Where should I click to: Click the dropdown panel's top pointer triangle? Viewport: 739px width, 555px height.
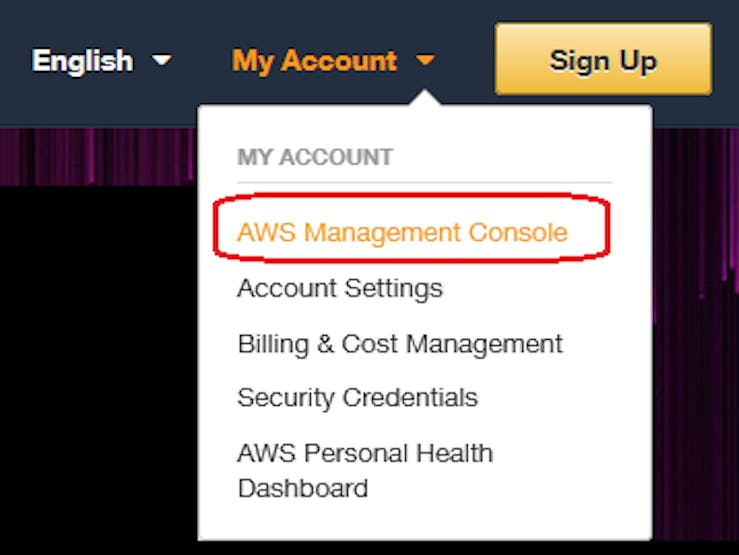pos(425,97)
